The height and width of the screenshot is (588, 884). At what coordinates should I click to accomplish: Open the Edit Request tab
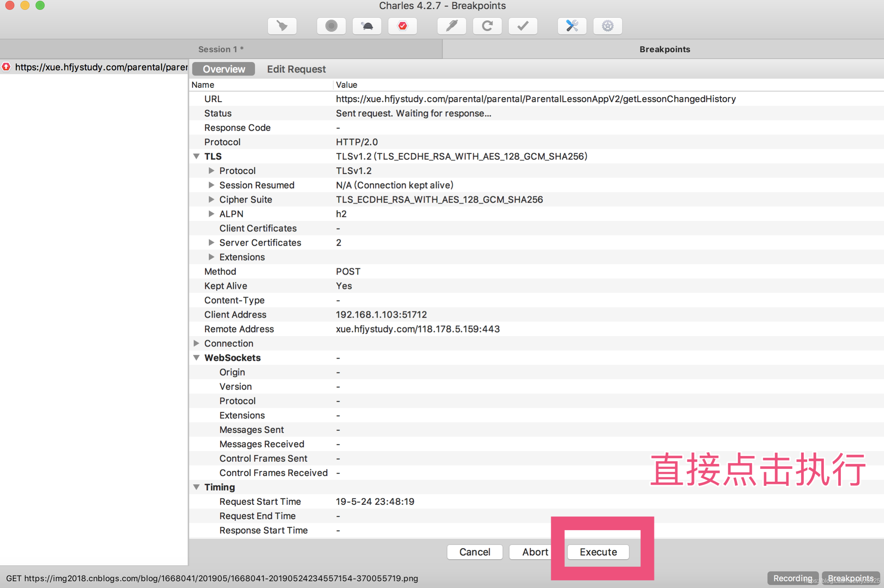click(x=296, y=69)
